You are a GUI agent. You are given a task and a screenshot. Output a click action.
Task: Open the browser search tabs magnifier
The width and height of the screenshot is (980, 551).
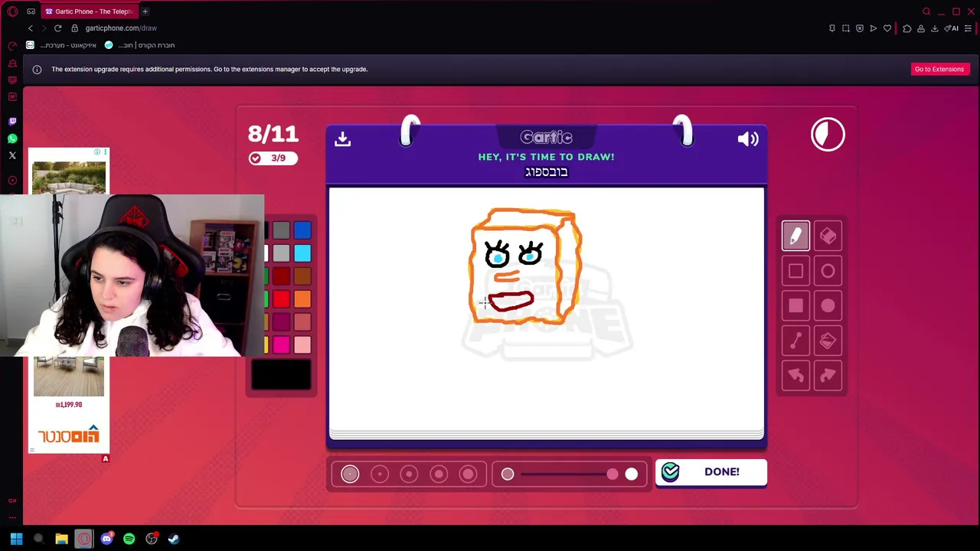click(926, 11)
